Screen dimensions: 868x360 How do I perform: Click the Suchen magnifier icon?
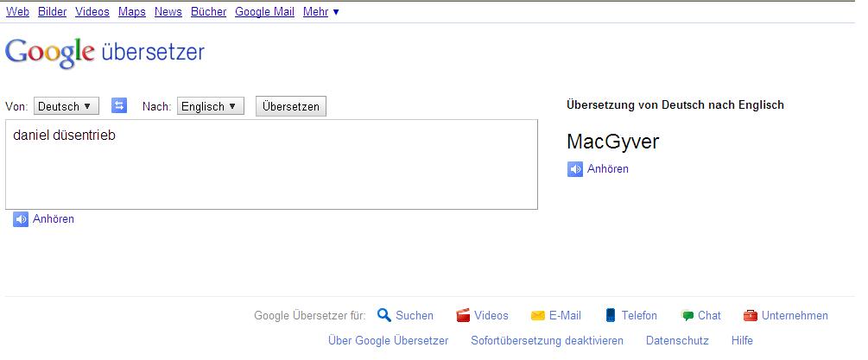384,315
